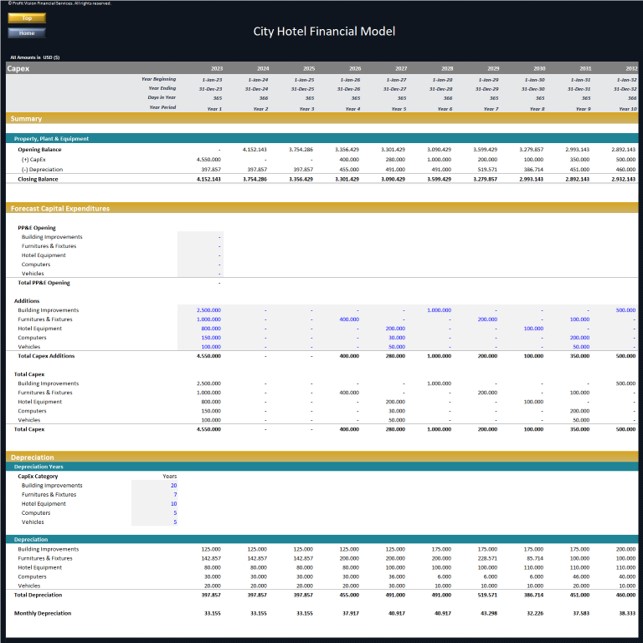Select Monthly Depreciation 2029 value 43.298
Viewport: 643px width, 643px height.
489,613
